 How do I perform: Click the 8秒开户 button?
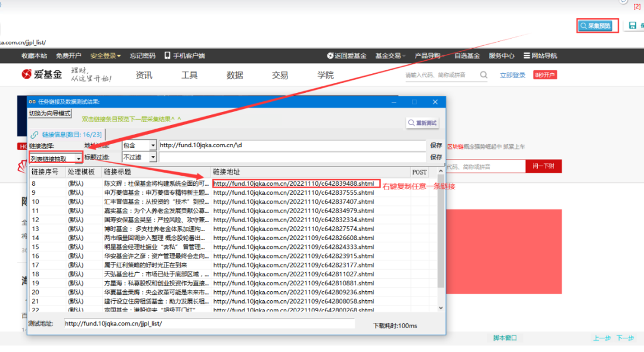(545, 74)
